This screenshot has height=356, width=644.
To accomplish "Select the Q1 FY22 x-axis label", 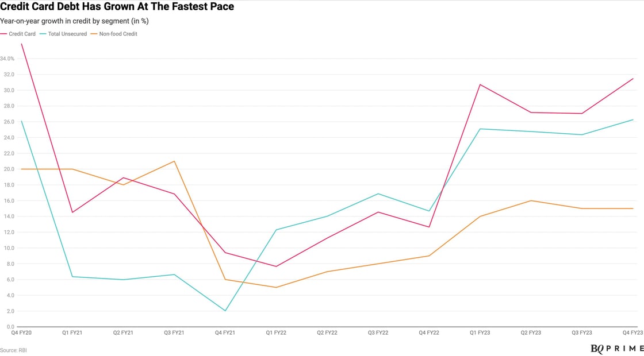I will click(276, 332).
